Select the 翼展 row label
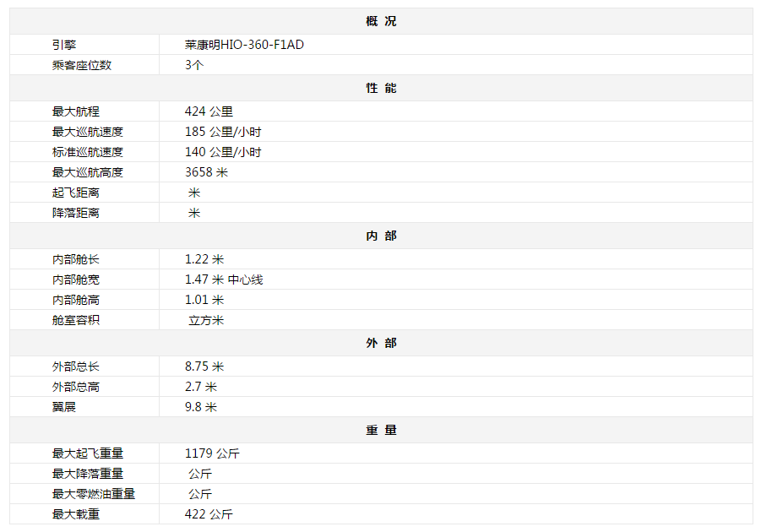 pyautogui.click(x=64, y=407)
